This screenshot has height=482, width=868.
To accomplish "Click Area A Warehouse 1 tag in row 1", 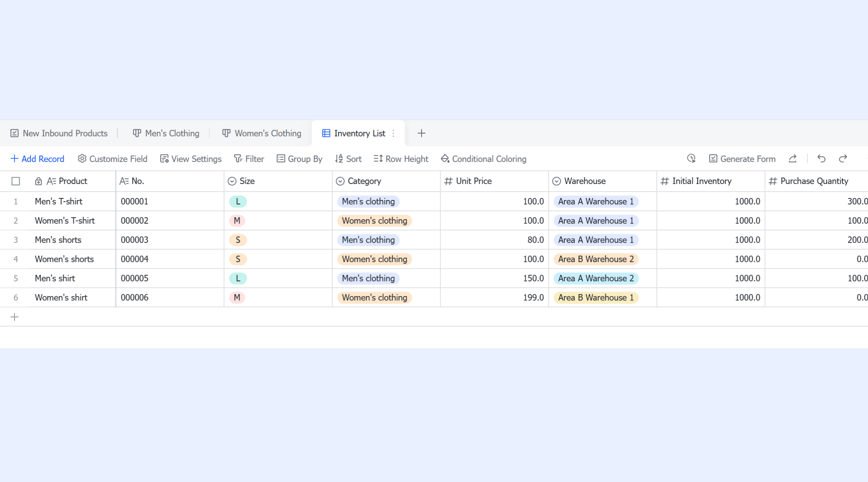I will tap(596, 202).
